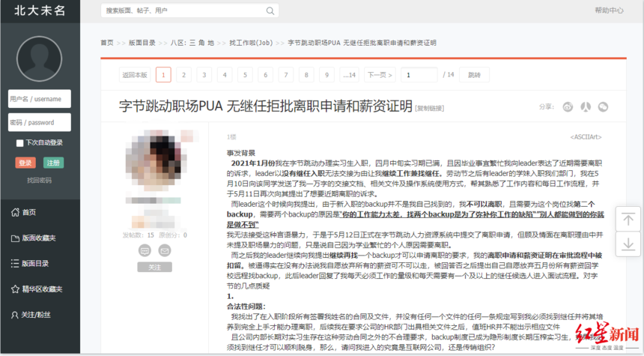
Task: Click the 1楼 floor label
Action: click(231, 137)
